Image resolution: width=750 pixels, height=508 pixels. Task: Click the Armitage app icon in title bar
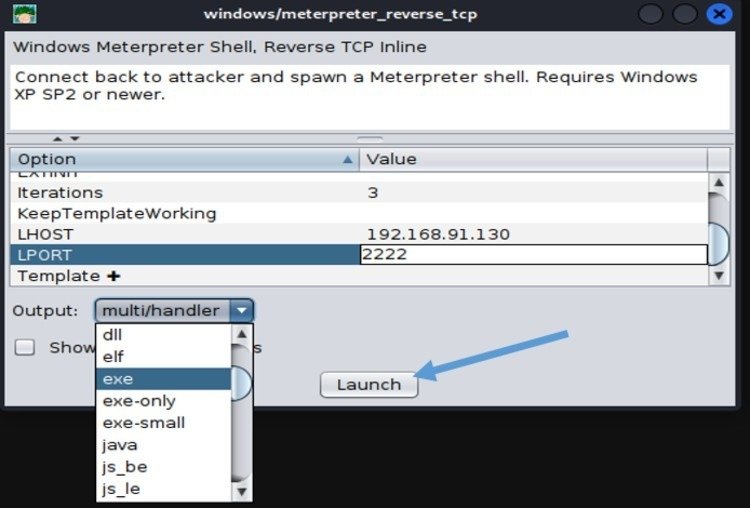[x=25, y=13]
